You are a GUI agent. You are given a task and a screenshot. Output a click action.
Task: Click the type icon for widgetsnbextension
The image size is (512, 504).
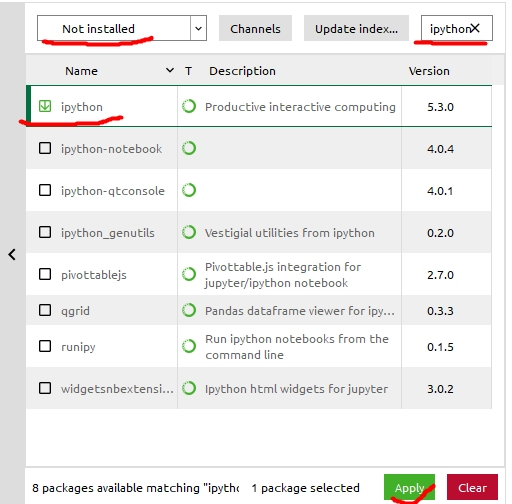189,388
